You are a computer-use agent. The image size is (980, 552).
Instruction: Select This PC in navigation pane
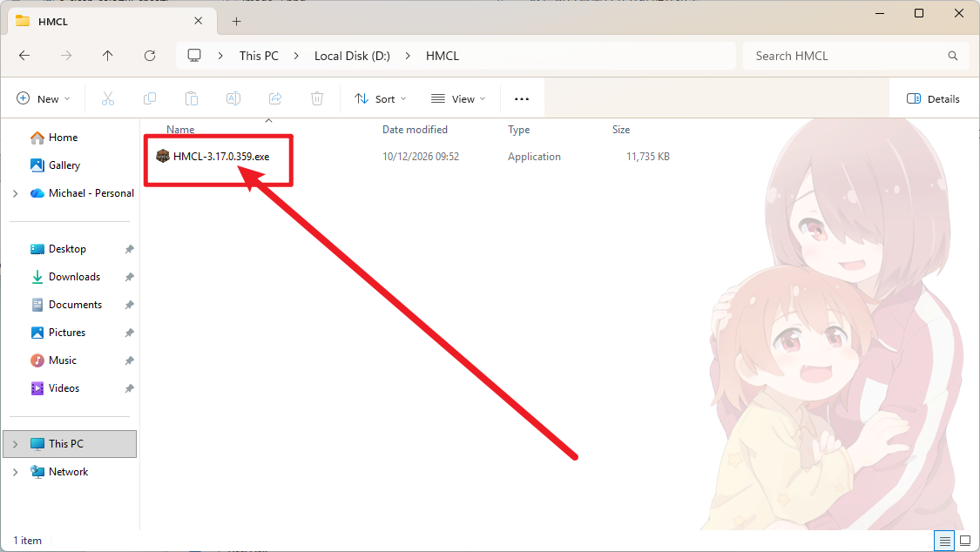pyautogui.click(x=70, y=444)
